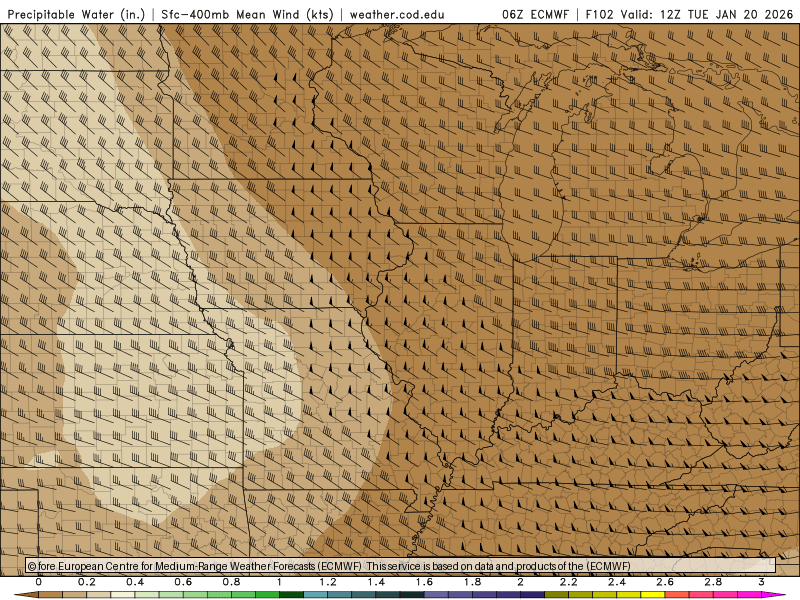Click the color scale label reading exactly '0'
The height and width of the screenshot is (600, 800).
(39, 582)
